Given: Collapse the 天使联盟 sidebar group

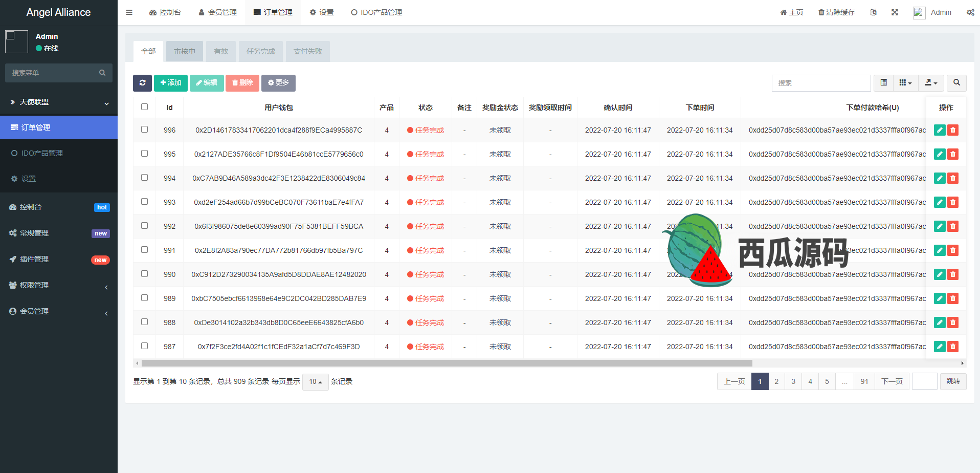Looking at the screenshot, I should coord(59,102).
